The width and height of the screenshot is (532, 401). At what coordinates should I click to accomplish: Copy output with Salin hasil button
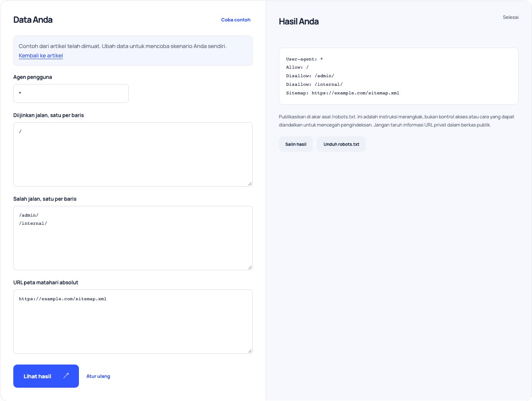[296, 144]
